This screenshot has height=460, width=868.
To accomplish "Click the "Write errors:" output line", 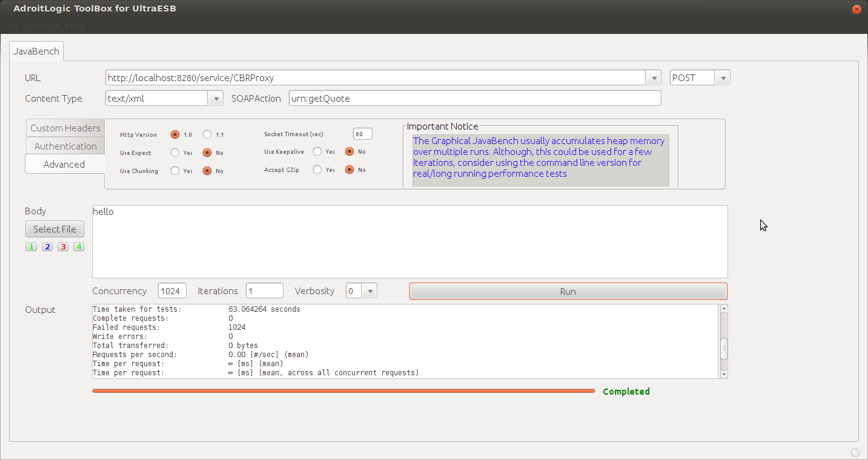I will 163,337.
